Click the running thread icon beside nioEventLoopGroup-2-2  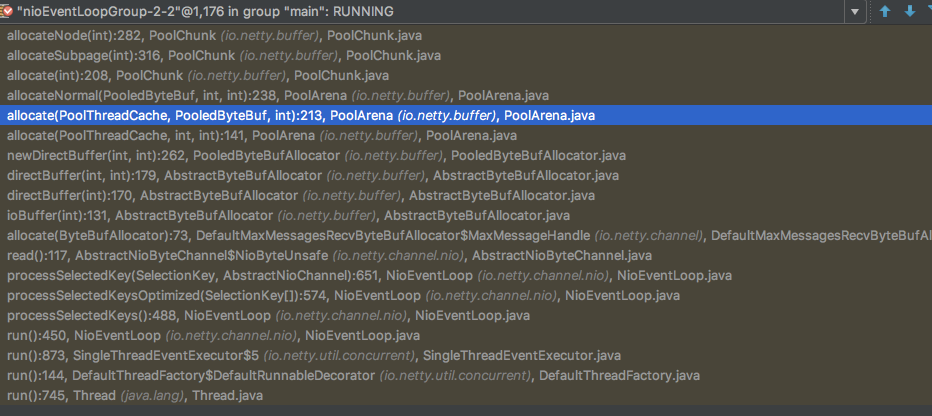click(x=9, y=12)
